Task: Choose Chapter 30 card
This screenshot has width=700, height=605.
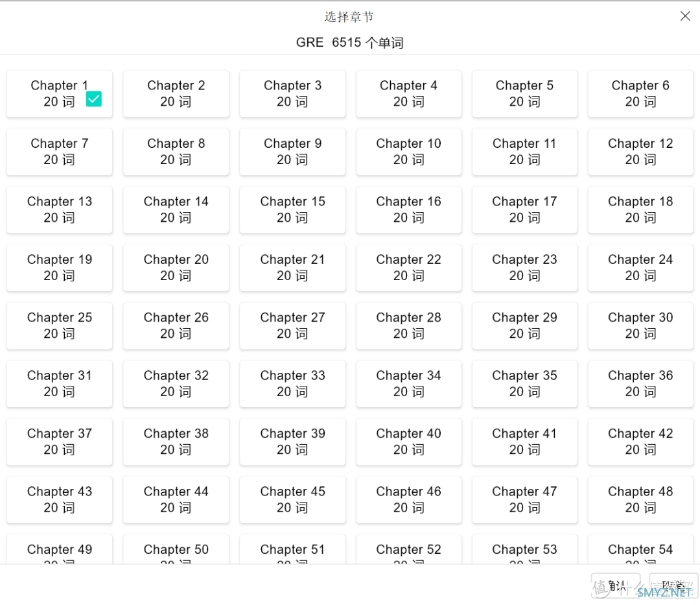Action: point(640,326)
